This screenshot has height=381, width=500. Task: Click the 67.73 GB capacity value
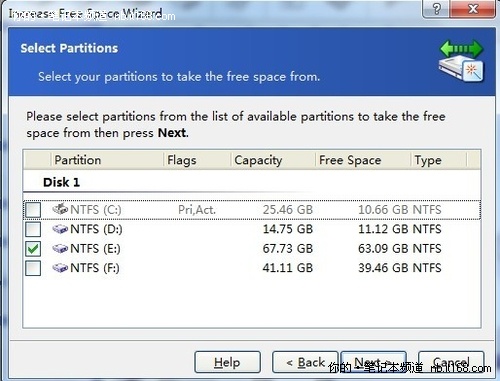coord(288,249)
